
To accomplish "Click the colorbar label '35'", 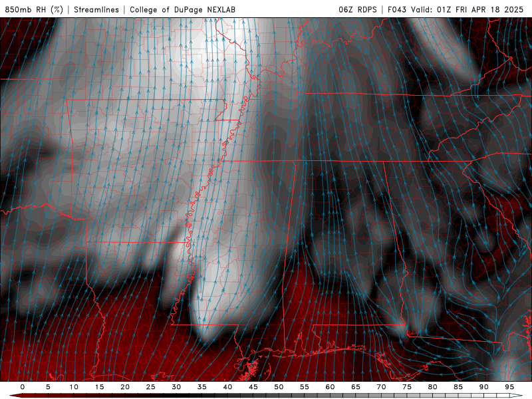I will tap(202, 387).
